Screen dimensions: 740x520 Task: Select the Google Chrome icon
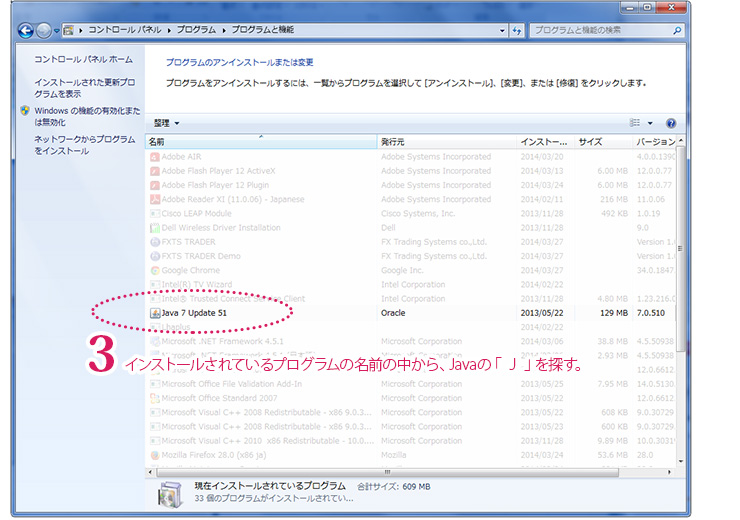(x=155, y=270)
